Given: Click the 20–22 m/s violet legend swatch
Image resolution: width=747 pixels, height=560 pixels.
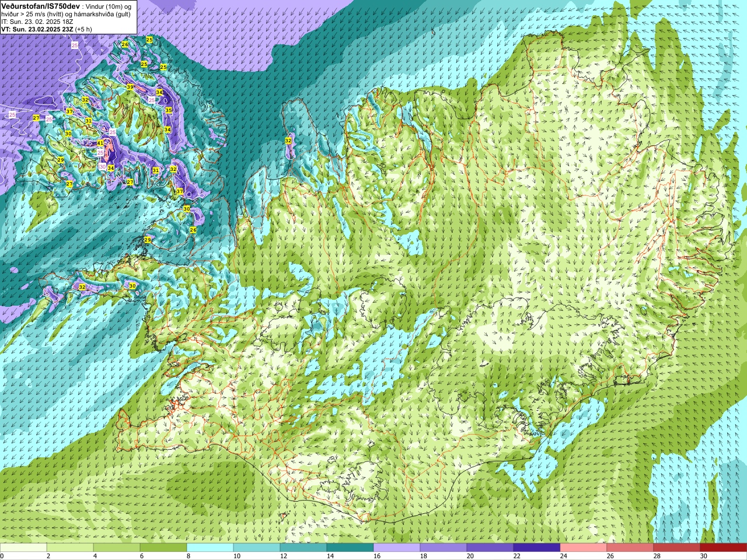Looking at the screenshot, I should coord(490,548).
